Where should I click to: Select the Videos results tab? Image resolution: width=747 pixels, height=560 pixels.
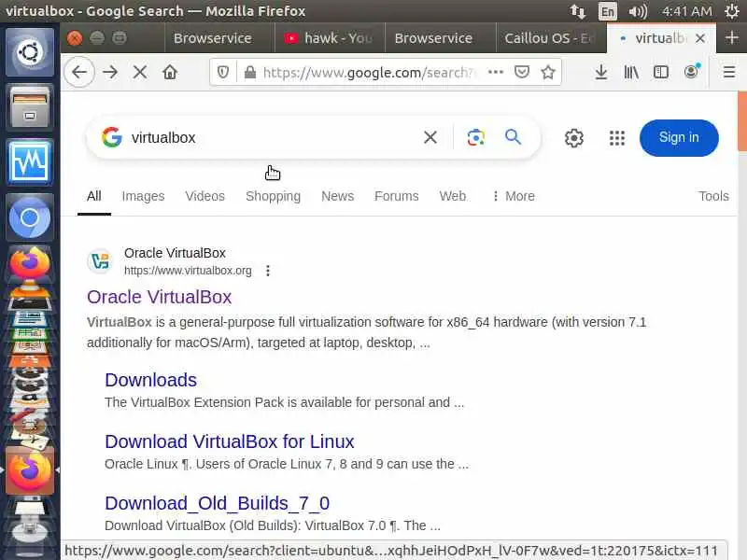coord(204,196)
